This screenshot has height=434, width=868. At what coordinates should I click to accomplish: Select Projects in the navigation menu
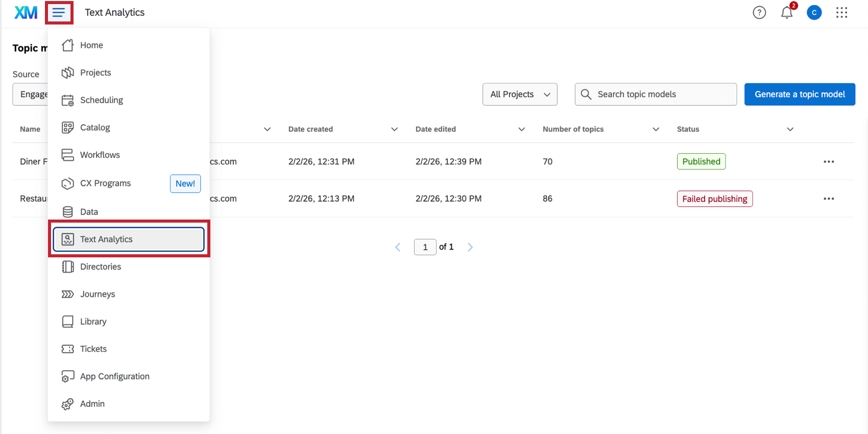pos(95,73)
